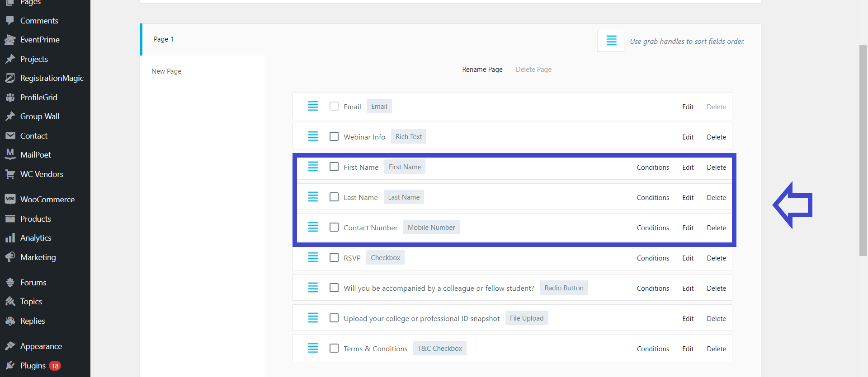Image resolution: width=868 pixels, height=377 pixels.
Task: Check the RSVP field checkbox
Action: pyautogui.click(x=334, y=257)
